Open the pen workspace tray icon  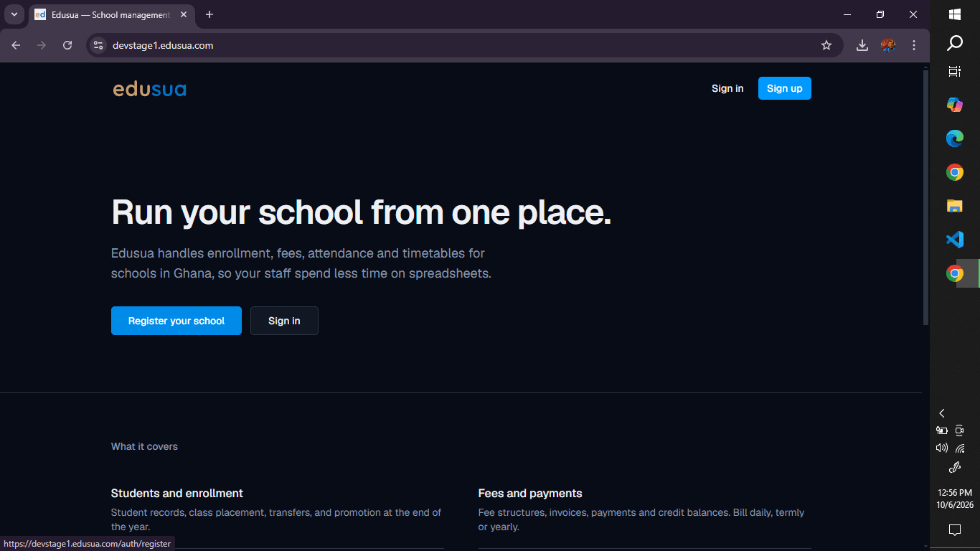955,468
